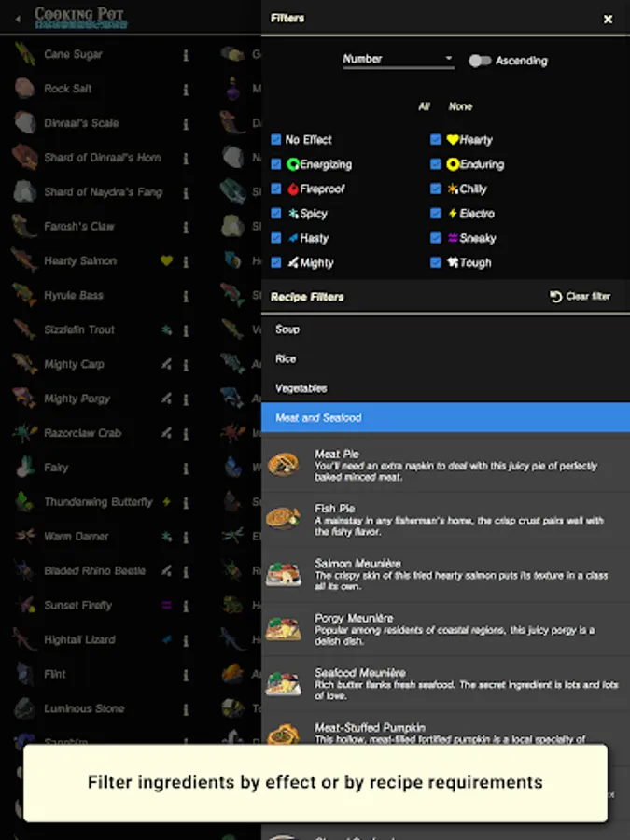
Task: Close the Filters panel
Action: (608, 19)
